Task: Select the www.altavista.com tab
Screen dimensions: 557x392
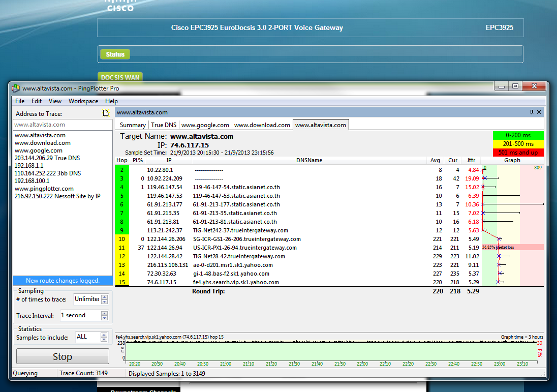Action: [321, 125]
